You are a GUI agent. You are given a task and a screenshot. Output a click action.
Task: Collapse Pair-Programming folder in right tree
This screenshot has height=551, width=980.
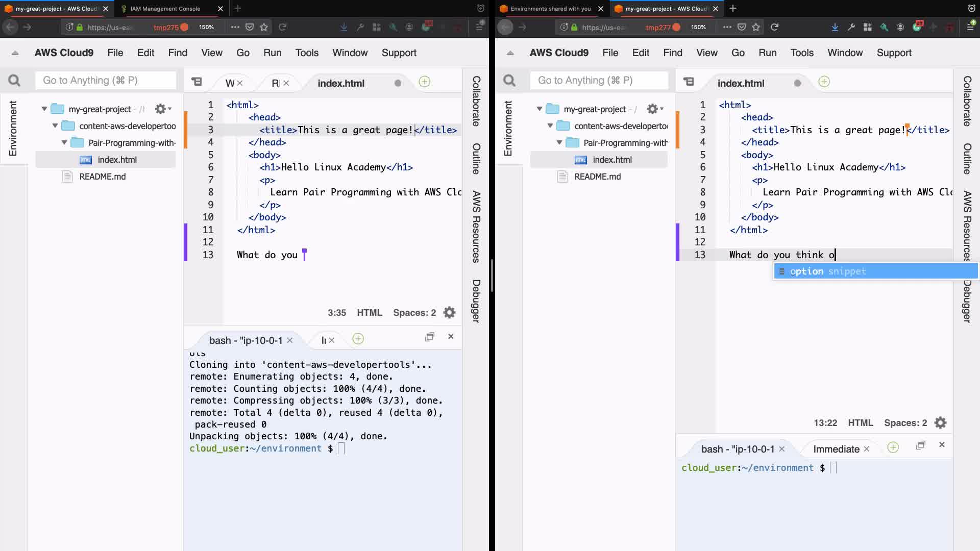click(x=560, y=143)
